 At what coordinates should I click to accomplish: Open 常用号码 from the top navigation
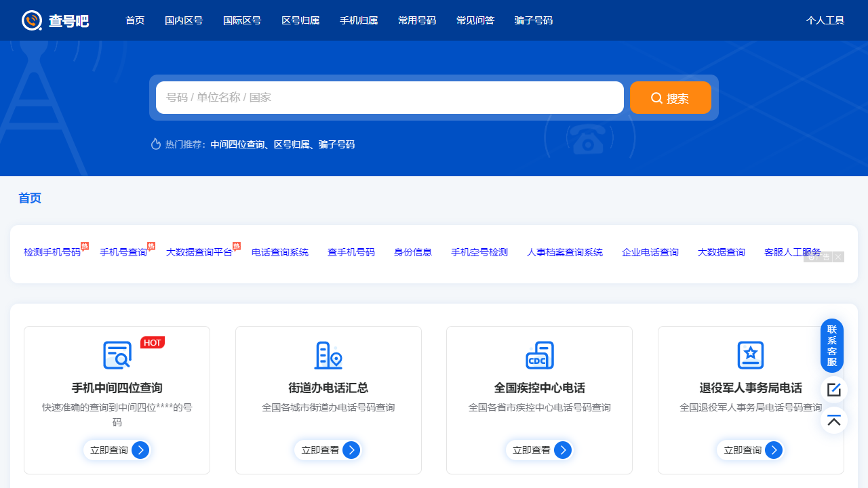point(417,20)
